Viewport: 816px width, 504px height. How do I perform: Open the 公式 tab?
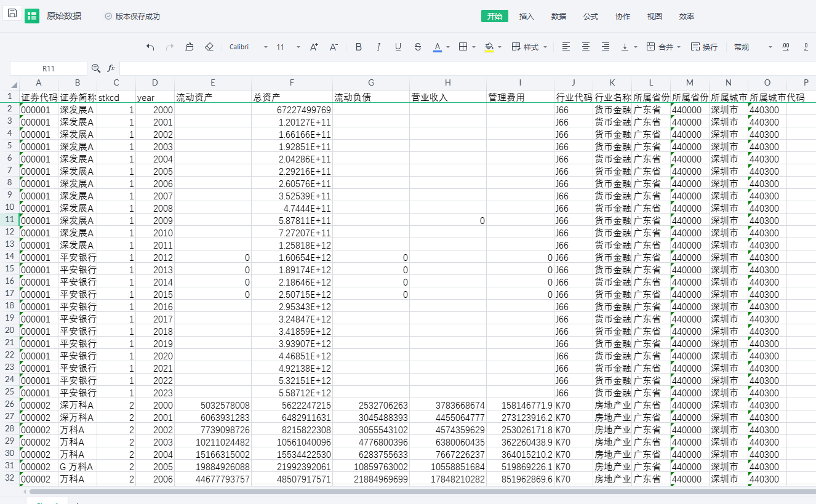[591, 16]
